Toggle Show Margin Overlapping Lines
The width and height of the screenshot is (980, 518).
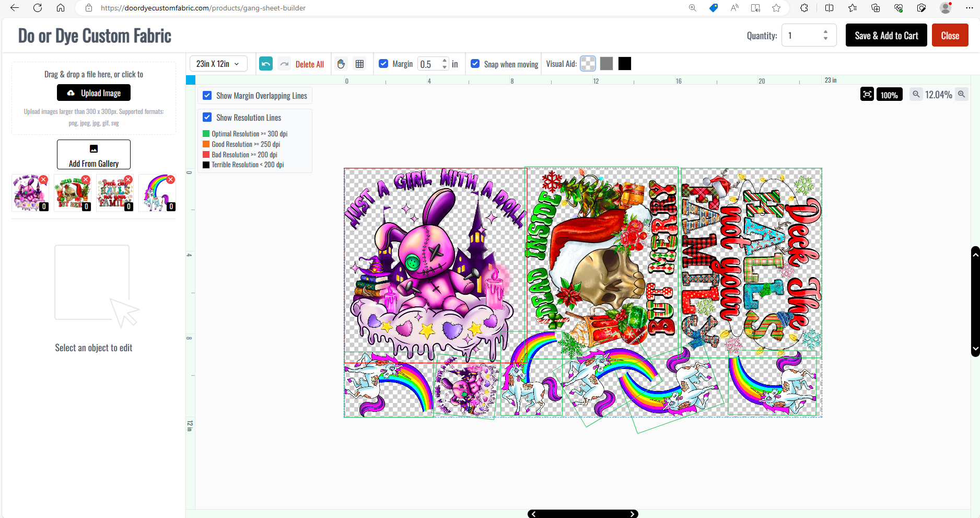click(x=207, y=96)
